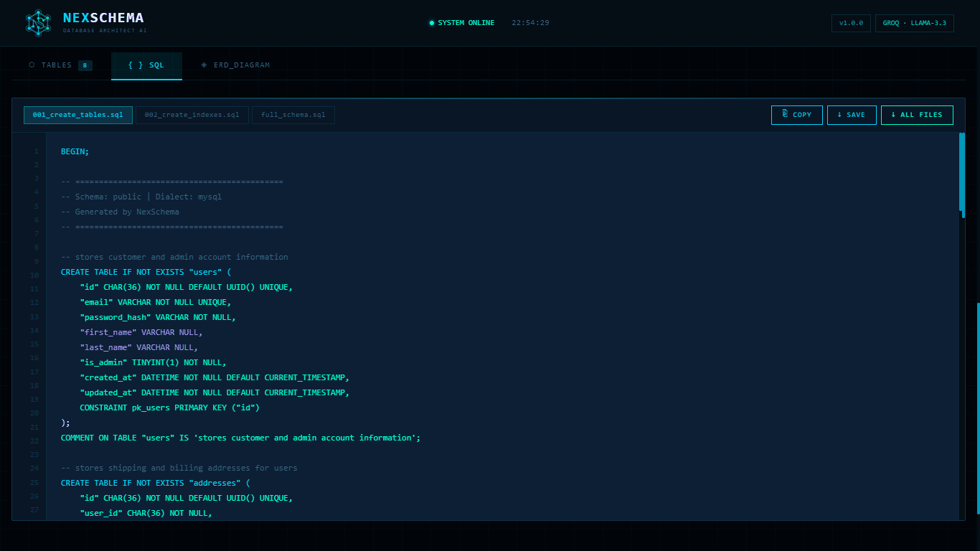Select the 001_create_tables.sql file tab
Screen dimensions: 980x551
point(78,115)
